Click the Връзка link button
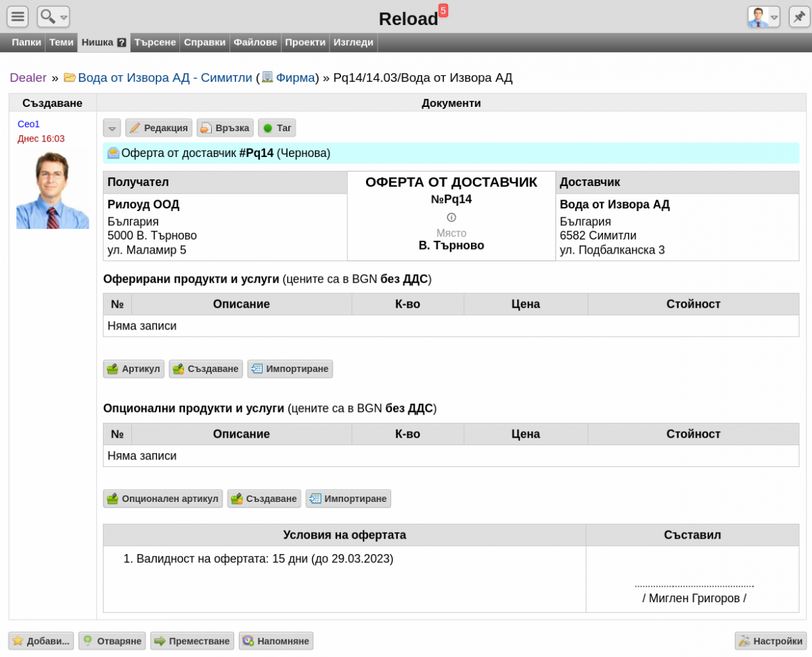 [225, 128]
